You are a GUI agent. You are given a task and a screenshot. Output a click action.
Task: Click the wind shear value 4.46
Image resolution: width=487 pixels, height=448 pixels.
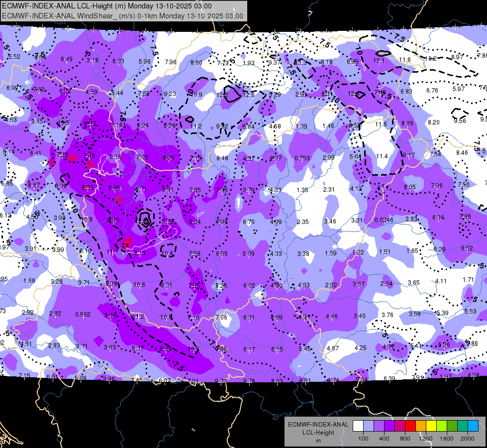(331, 317)
